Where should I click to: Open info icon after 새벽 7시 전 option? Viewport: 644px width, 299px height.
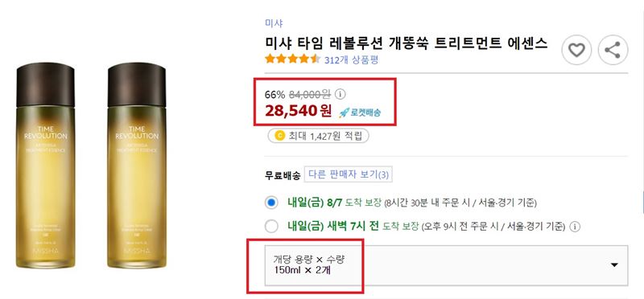576,226
